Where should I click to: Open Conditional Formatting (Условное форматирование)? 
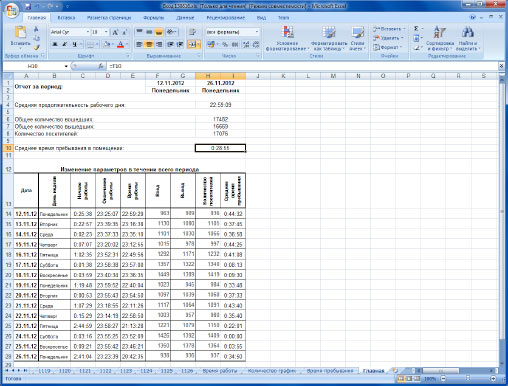click(287, 39)
